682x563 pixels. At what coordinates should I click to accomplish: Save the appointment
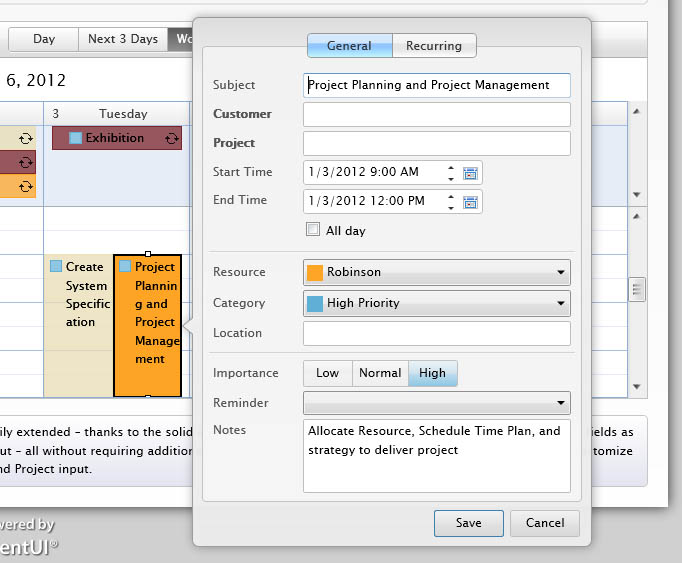point(468,523)
